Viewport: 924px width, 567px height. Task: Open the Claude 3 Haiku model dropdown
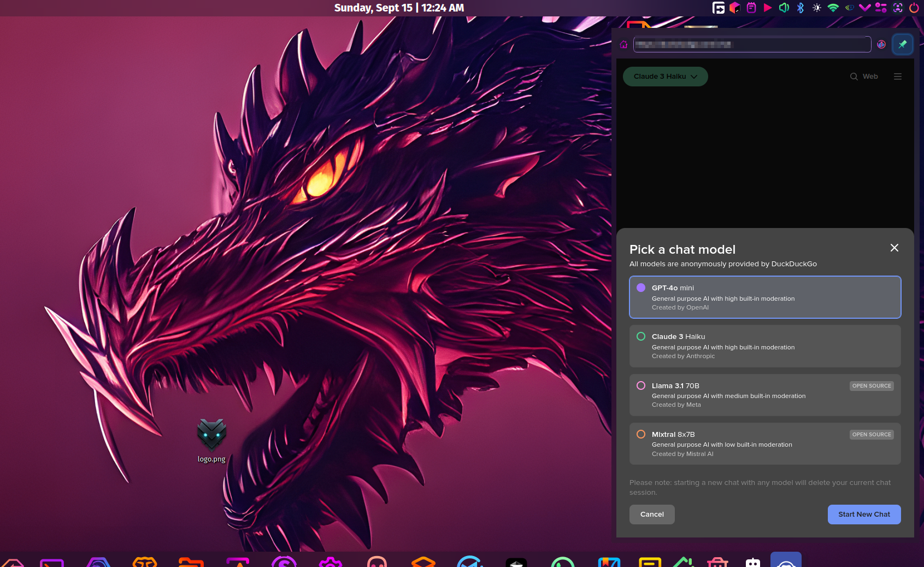tap(665, 77)
